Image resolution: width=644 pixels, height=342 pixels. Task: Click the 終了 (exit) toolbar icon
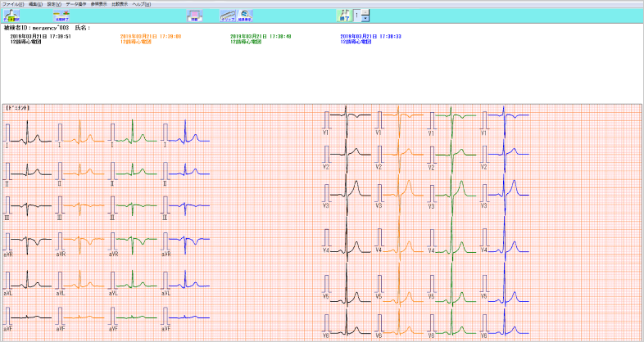344,16
